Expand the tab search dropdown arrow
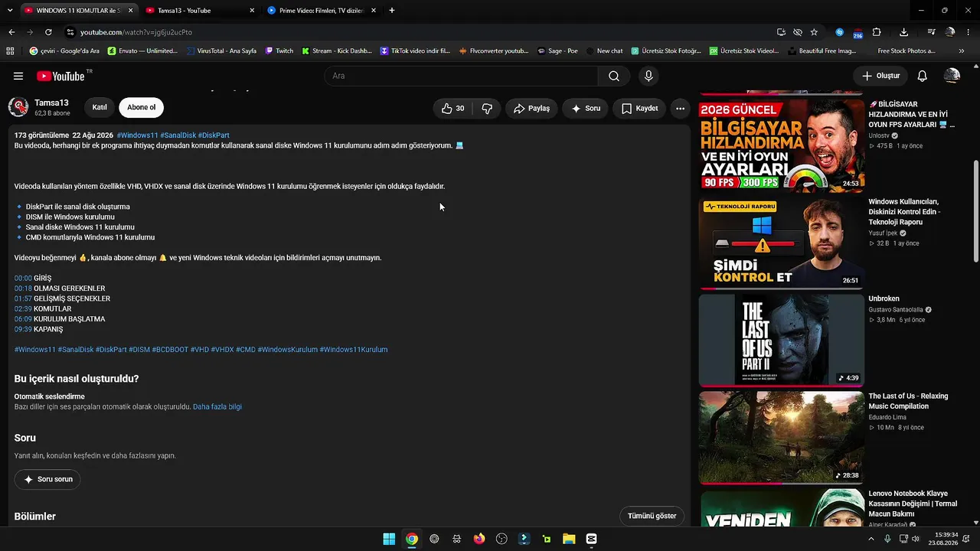 point(8,11)
